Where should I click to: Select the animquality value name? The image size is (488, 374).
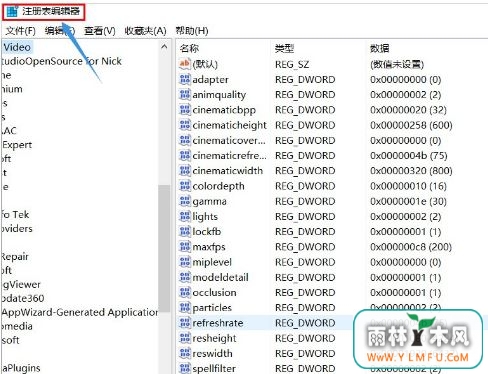pos(219,95)
